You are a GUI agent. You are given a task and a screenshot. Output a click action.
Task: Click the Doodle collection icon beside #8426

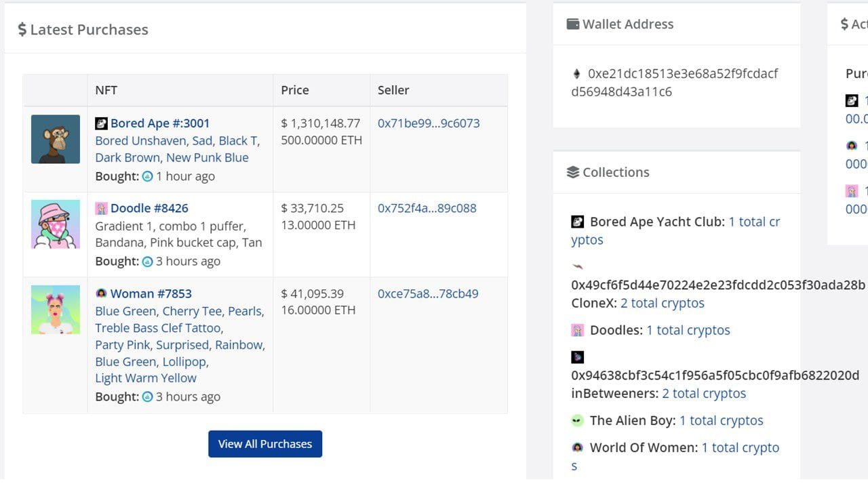coord(101,208)
